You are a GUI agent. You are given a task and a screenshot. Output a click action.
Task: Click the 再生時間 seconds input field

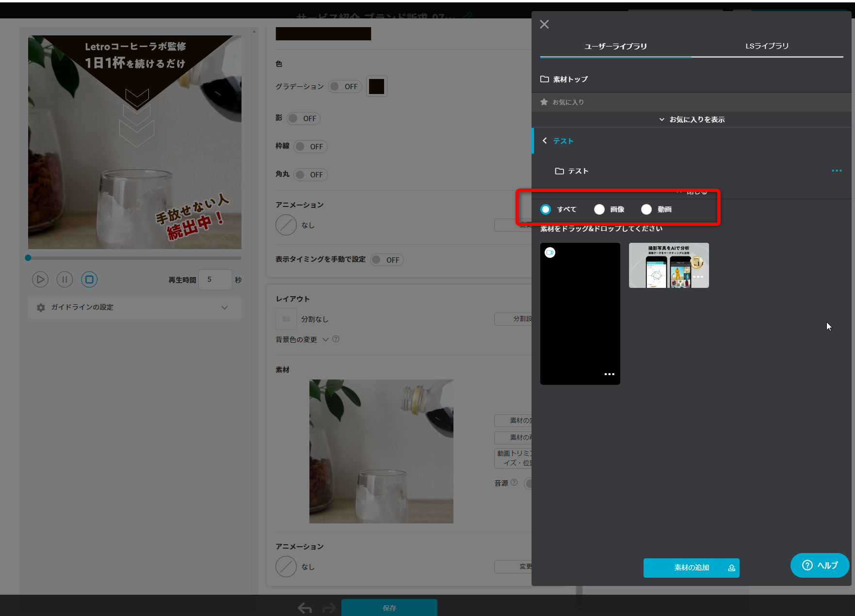click(215, 280)
